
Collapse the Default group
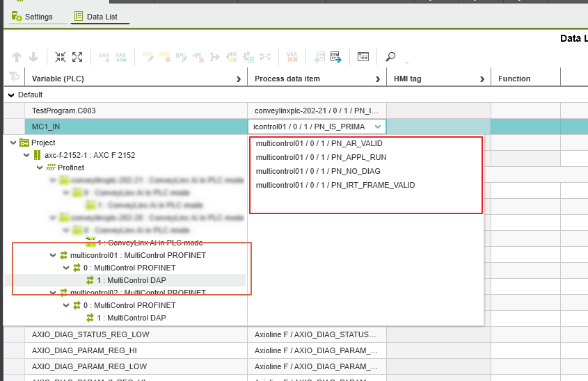(11, 95)
